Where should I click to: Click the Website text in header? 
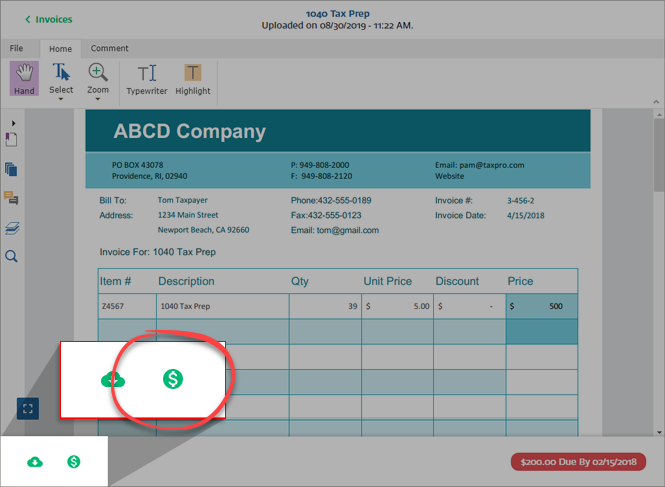point(450,176)
